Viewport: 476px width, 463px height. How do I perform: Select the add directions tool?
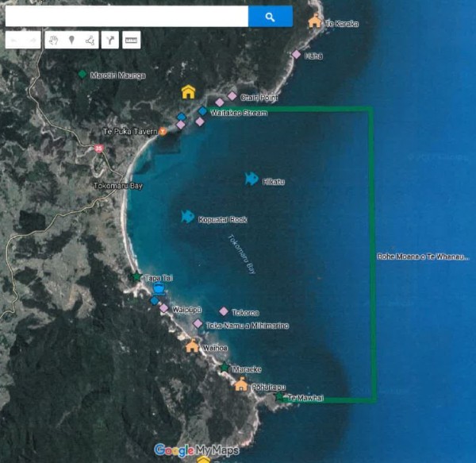pyautogui.click(x=109, y=40)
